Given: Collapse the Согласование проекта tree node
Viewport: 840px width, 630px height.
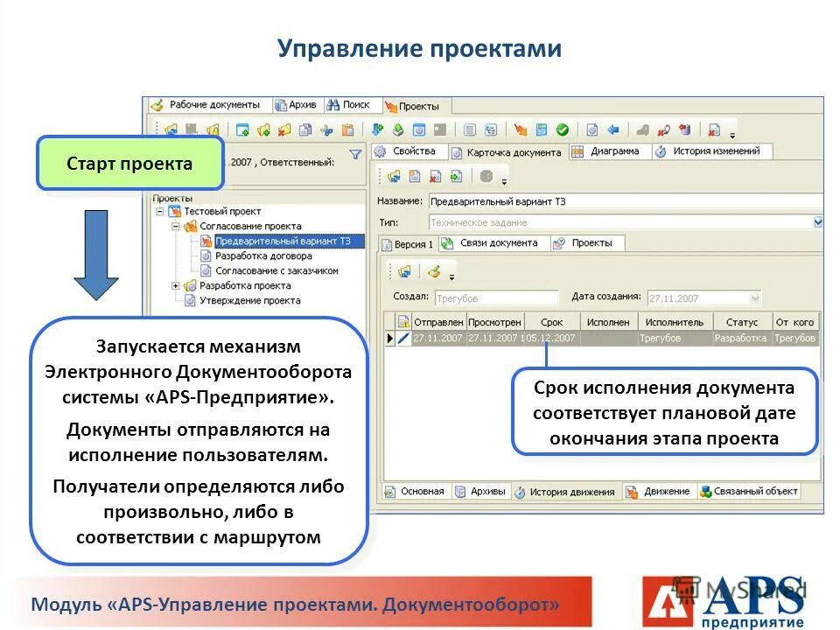Looking at the screenshot, I should [x=175, y=226].
